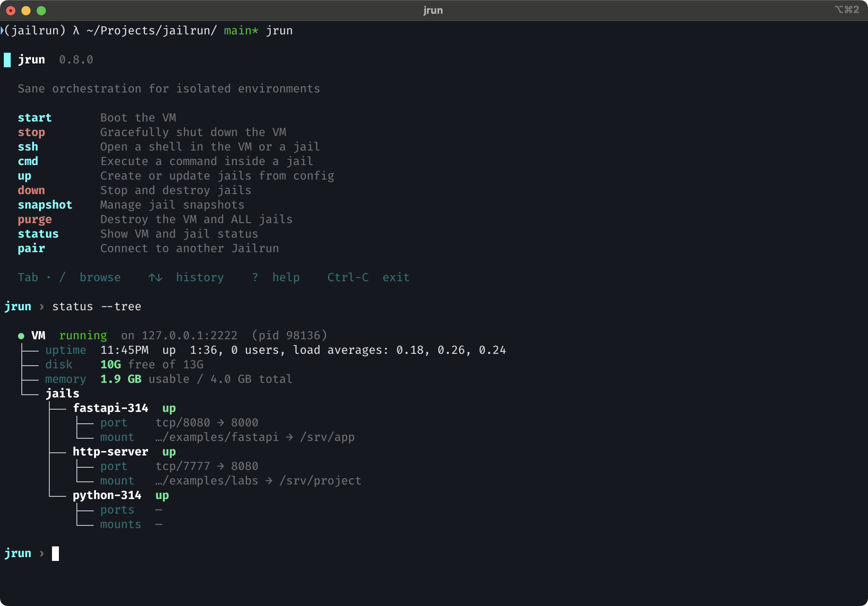Click the '?' help key hint

click(x=255, y=277)
